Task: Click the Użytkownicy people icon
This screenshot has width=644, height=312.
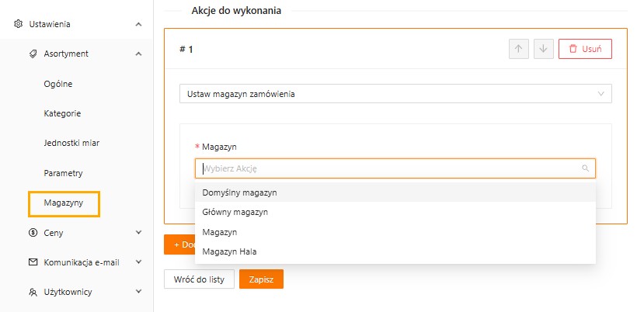Action: coord(33,293)
